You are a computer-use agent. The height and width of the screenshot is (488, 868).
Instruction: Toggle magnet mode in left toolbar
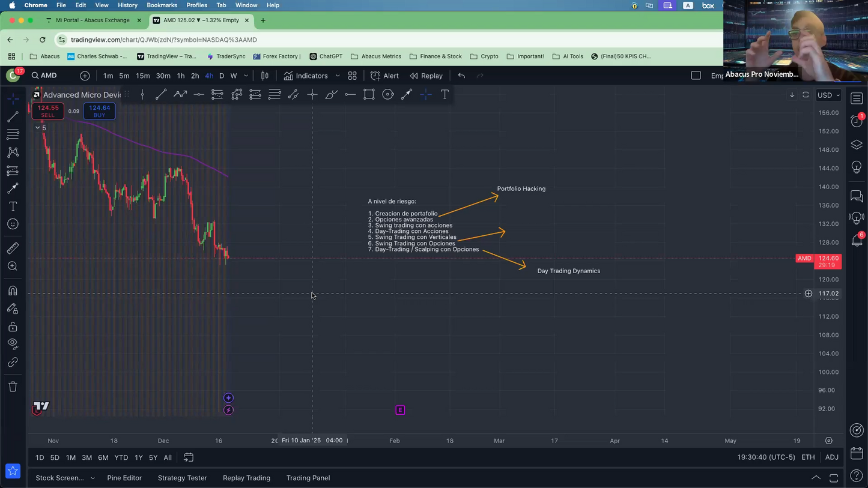(x=13, y=291)
